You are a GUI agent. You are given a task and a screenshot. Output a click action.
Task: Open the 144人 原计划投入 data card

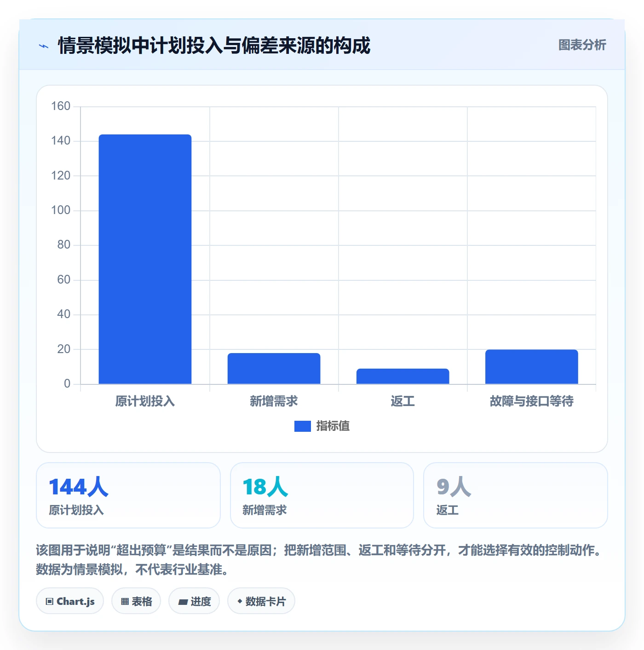(x=128, y=495)
